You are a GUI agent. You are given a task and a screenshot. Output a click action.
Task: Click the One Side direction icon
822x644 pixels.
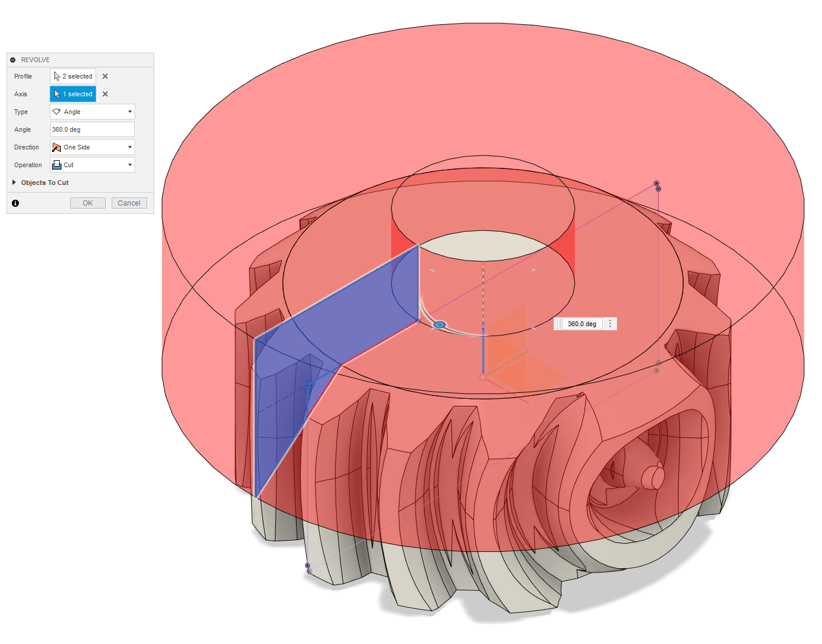[56, 147]
